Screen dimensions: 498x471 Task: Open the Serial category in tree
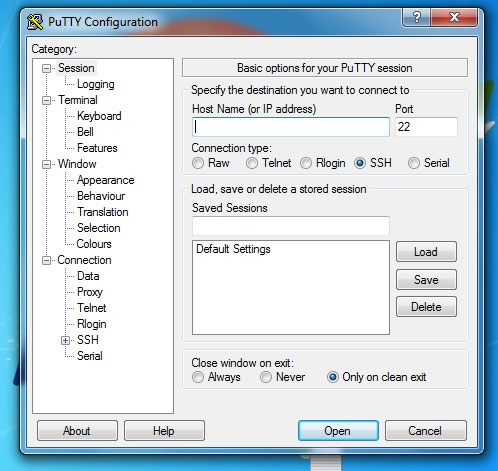point(90,356)
